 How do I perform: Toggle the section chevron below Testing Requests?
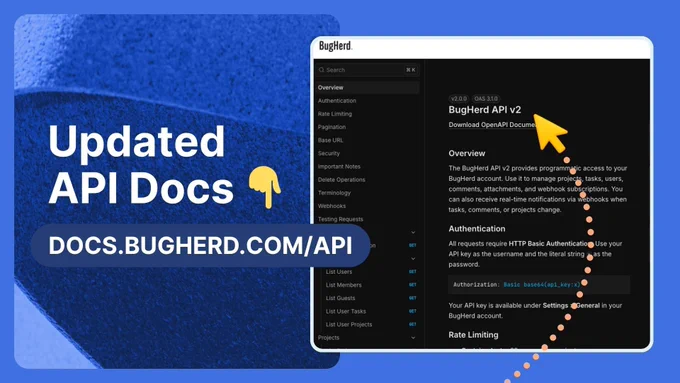click(x=413, y=232)
